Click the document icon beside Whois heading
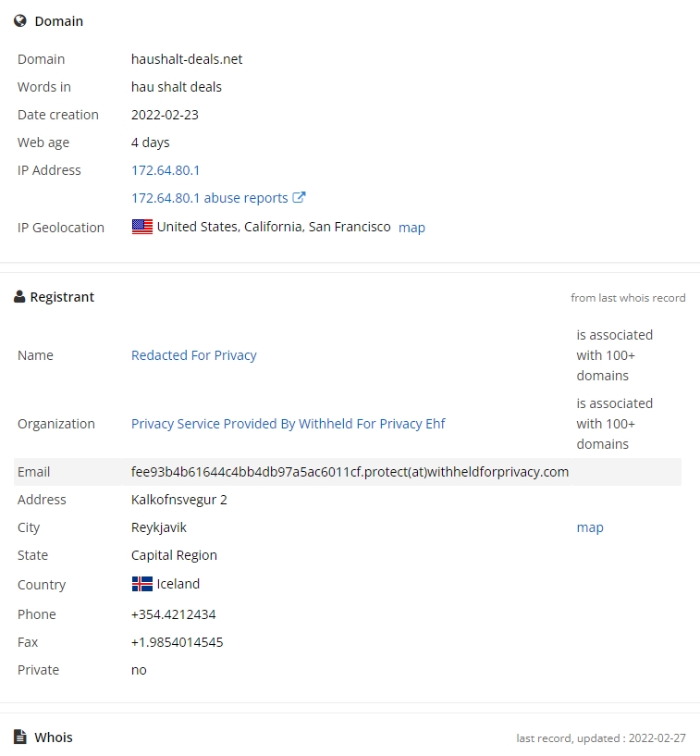 click(20, 737)
